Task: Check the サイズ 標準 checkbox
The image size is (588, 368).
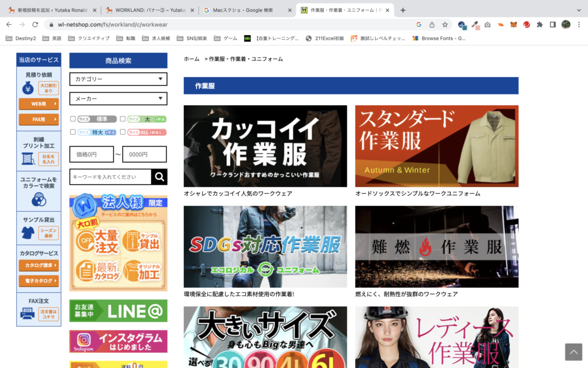Action: coord(73,118)
